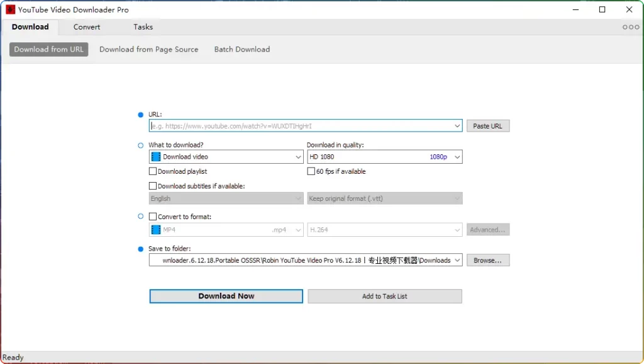Switch to the Convert tab
644x364 pixels.
pyautogui.click(x=87, y=26)
